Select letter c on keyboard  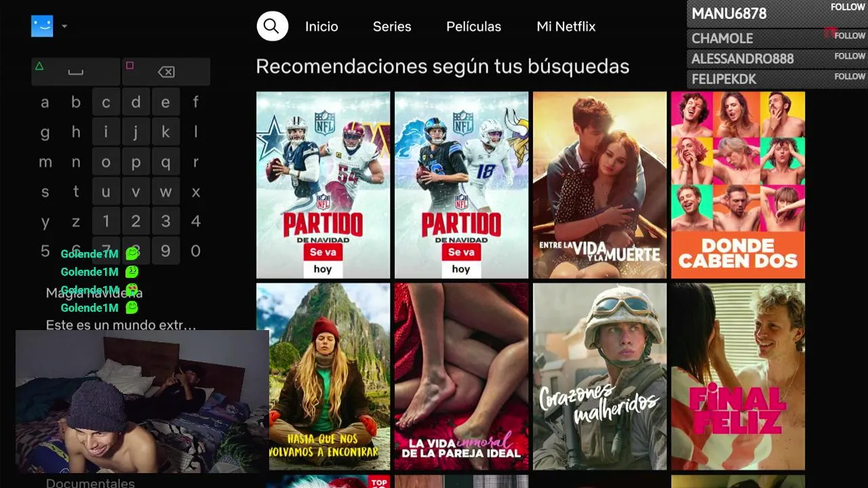[x=106, y=102]
